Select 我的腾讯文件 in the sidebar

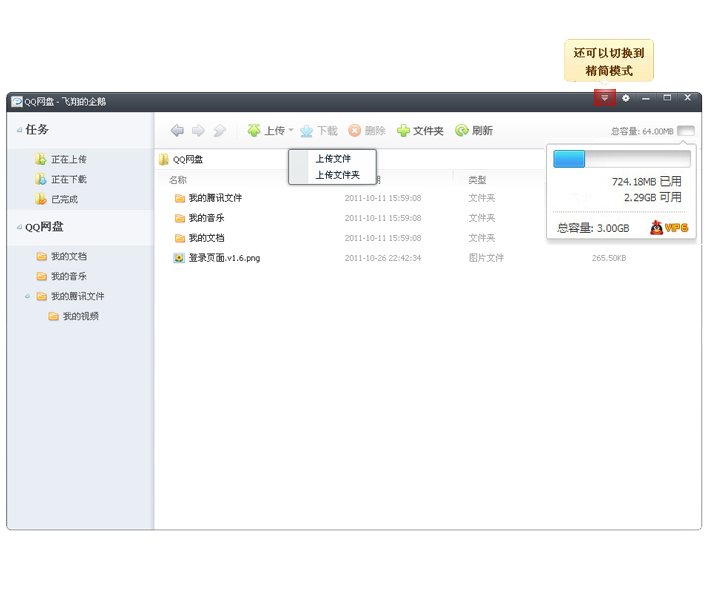(70, 296)
